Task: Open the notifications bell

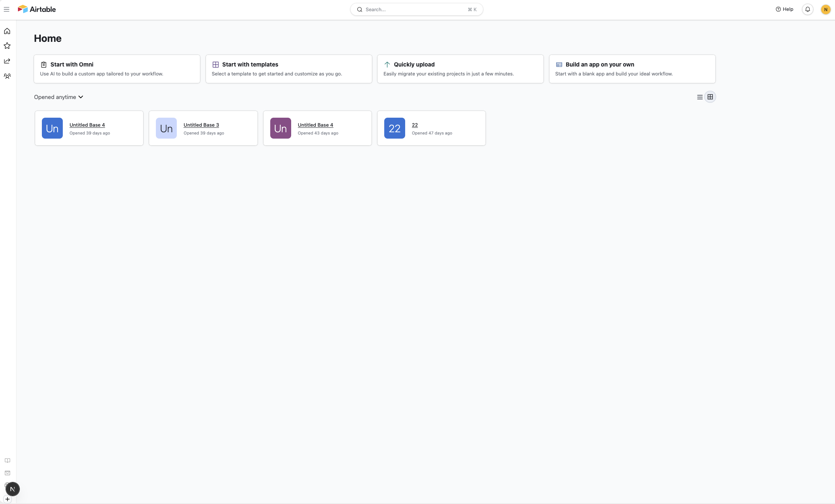Action: point(807,9)
